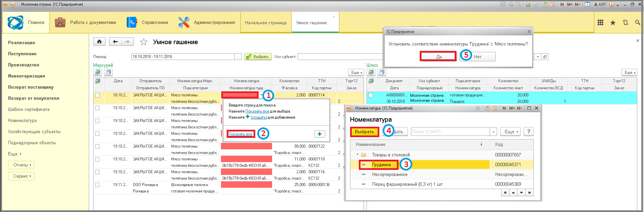Open the functions grid menu icon
Image resolution: width=644 pixels, height=212 pixels.
click(600, 23)
